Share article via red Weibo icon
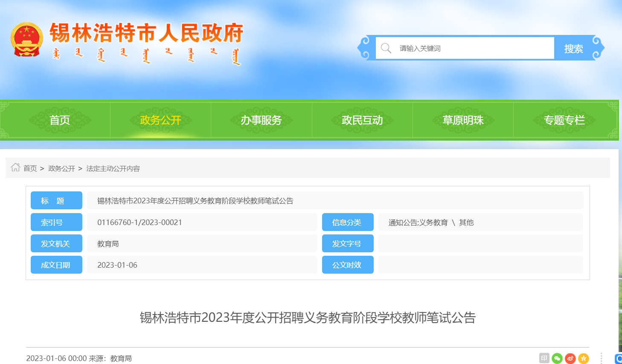The image size is (622, 364). click(x=570, y=358)
